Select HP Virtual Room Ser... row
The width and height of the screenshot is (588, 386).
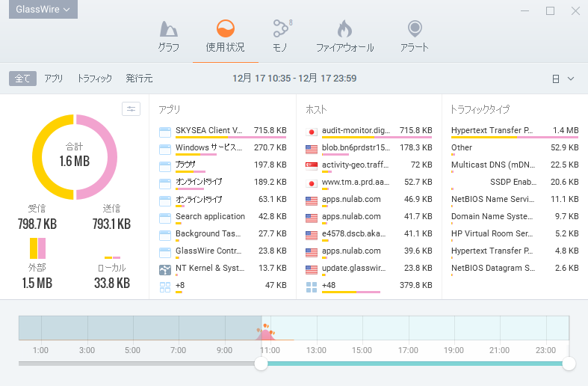click(x=515, y=236)
